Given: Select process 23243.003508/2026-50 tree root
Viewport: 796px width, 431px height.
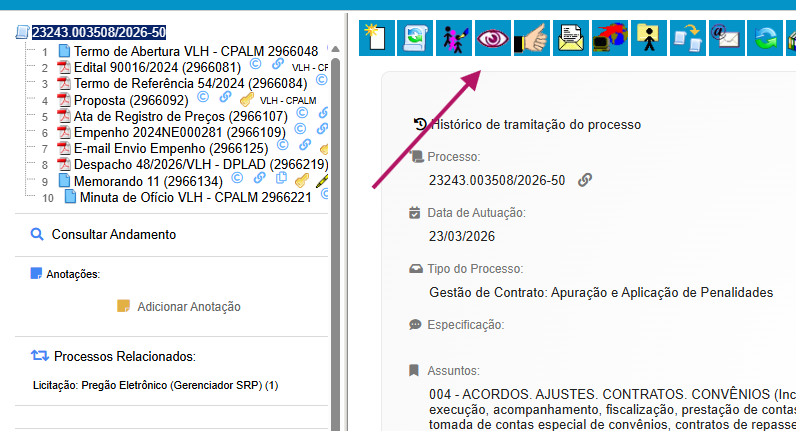Looking at the screenshot, I should coord(99,33).
